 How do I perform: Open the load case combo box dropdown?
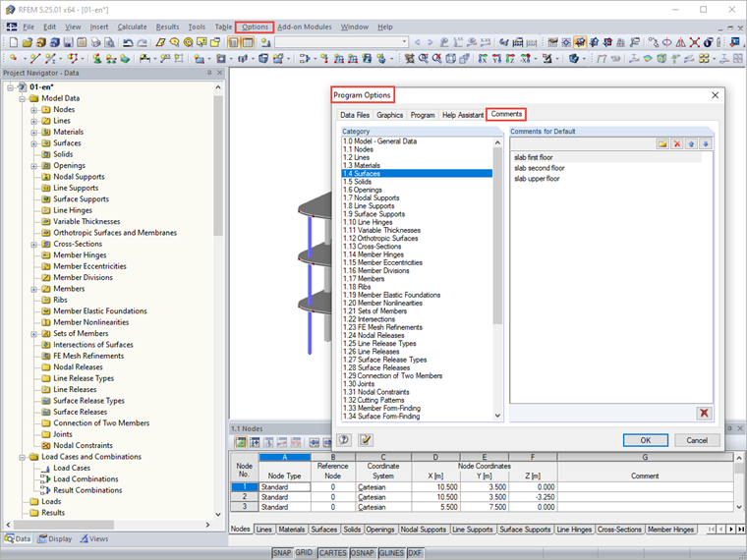[405, 42]
